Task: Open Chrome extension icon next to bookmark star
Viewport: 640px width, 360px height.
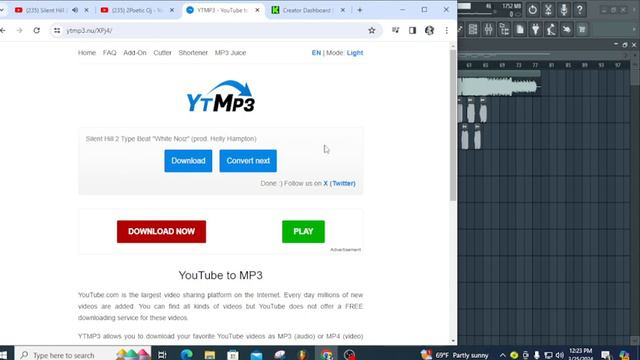Action: 396,31
